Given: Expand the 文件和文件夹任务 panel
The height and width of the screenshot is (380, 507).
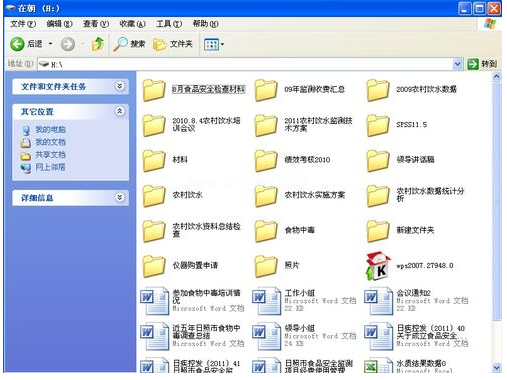Looking at the screenshot, I should [x=120, y=86].
